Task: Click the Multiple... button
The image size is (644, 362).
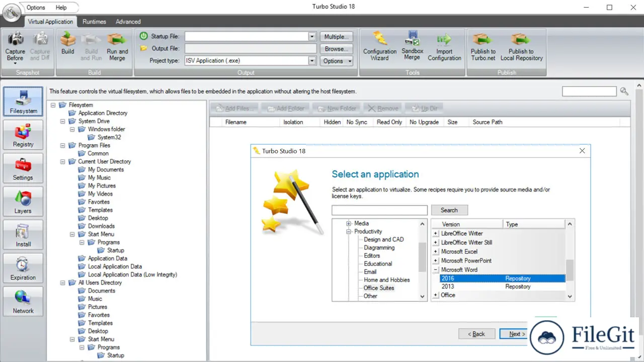Action: 337,37
